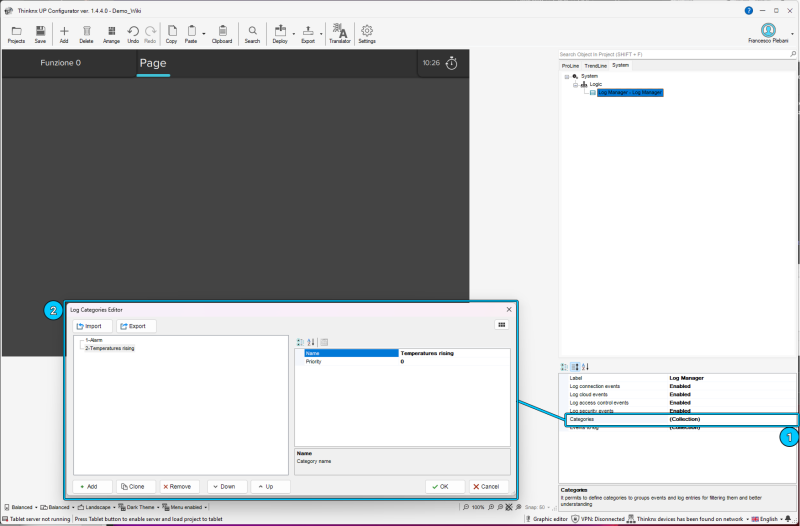
Task: Open the Landscape orientation dropdown
Action: tap(95, 507)
